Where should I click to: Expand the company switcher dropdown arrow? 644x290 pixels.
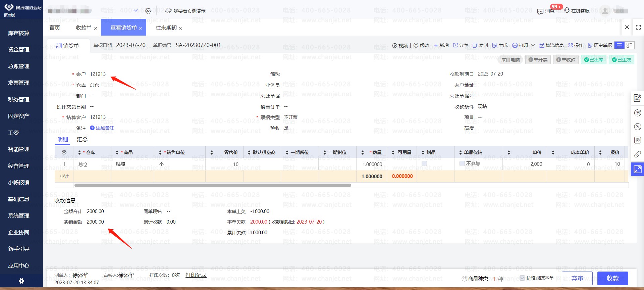(x=136, y=11)
